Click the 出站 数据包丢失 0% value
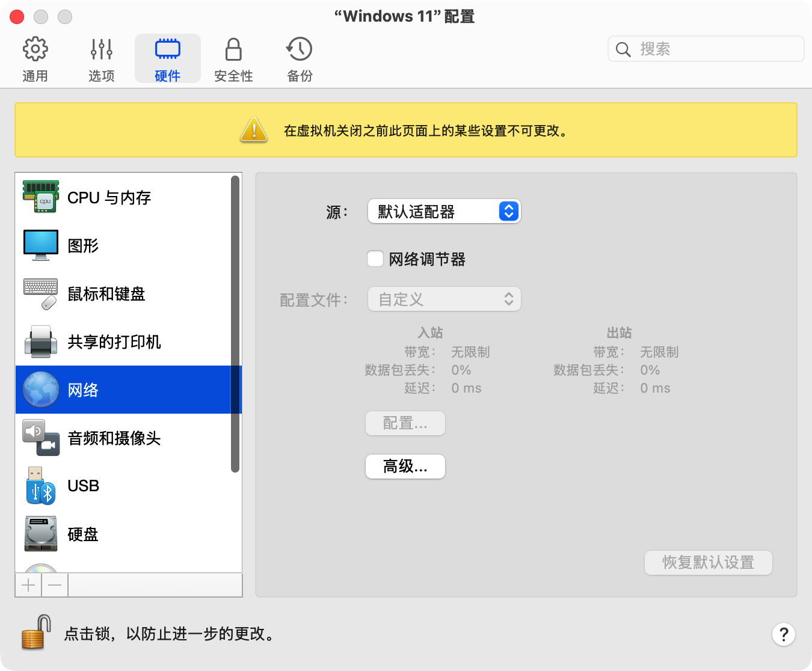Image resolution: width=812 pixels, height=671 pixels. pyautogui.click(x=650, y=370)
